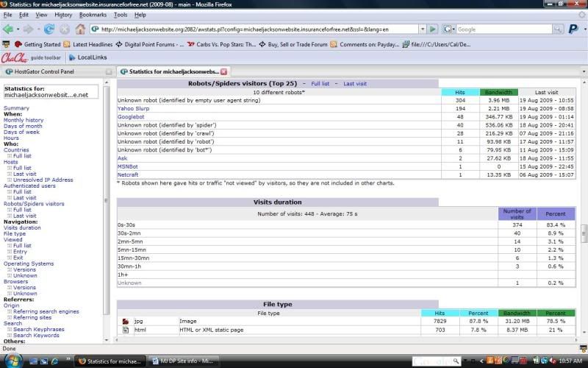Open the View menu

[x=41, y=15]
